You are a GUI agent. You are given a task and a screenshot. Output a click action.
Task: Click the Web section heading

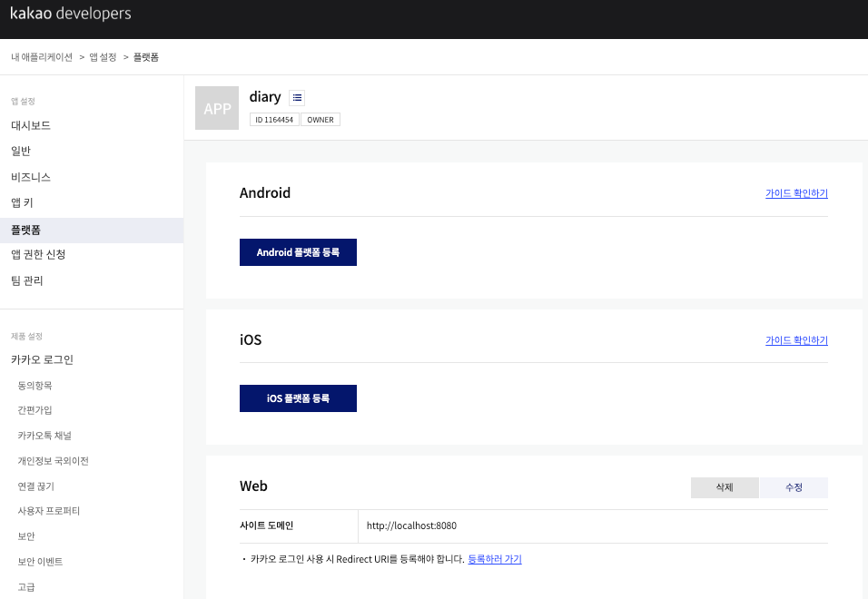tap(253, 486)
